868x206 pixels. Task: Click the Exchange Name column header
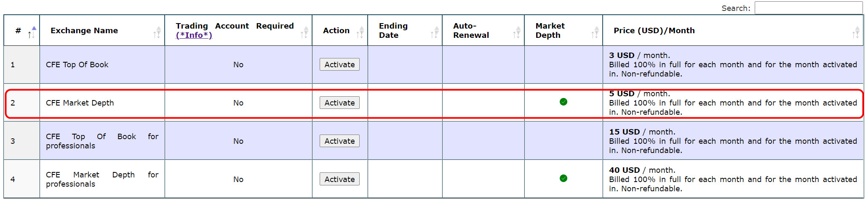[x=84, y=31]
